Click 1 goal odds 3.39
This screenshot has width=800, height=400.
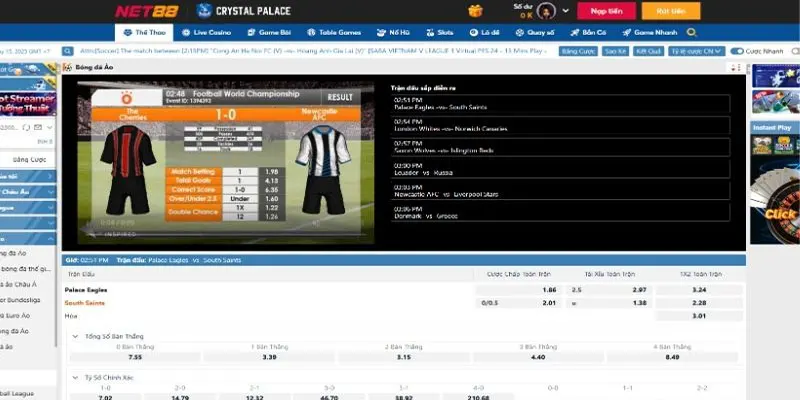pos(269,357)
